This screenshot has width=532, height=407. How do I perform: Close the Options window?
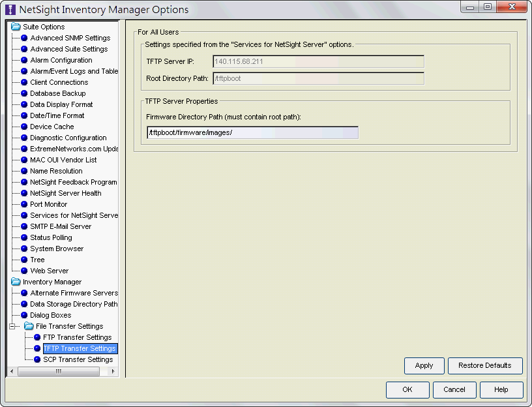(512, 7)
